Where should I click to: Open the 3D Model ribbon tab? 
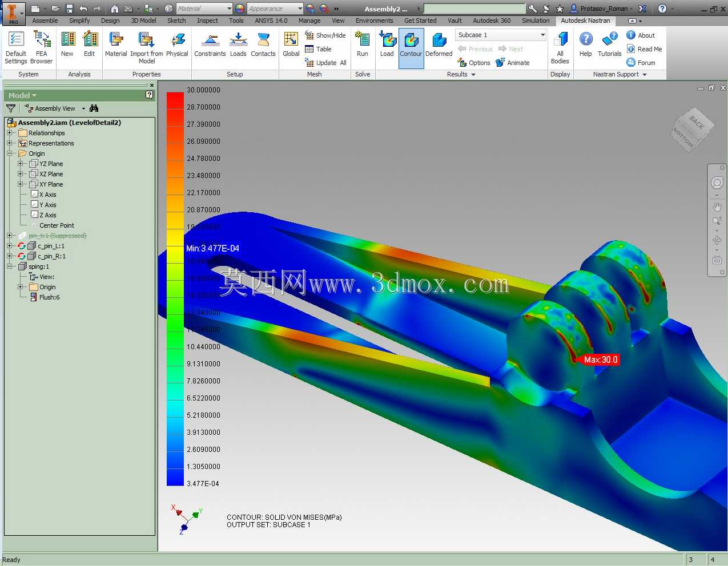pyautogui.click(x=143, y=21)
